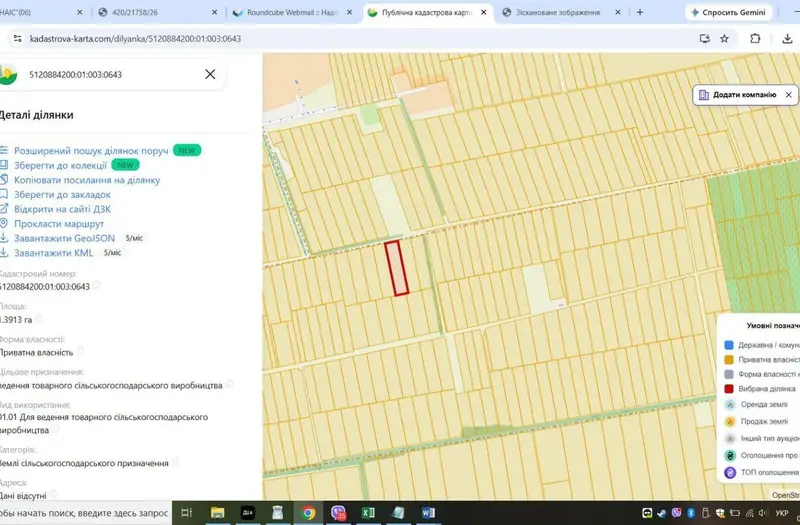
Task: Click the external-link icon beside 'Відкрити на сайті ДЗК'
Action: click(x=4, y=209)
